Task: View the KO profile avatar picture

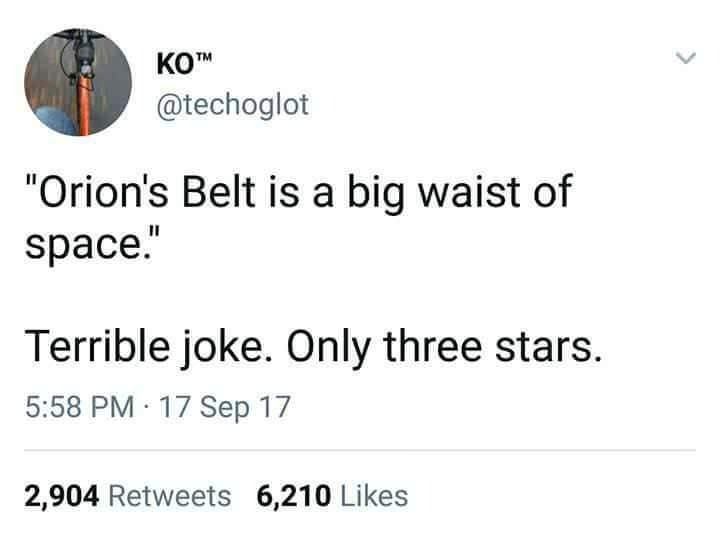Action: [x=78, y=83]
